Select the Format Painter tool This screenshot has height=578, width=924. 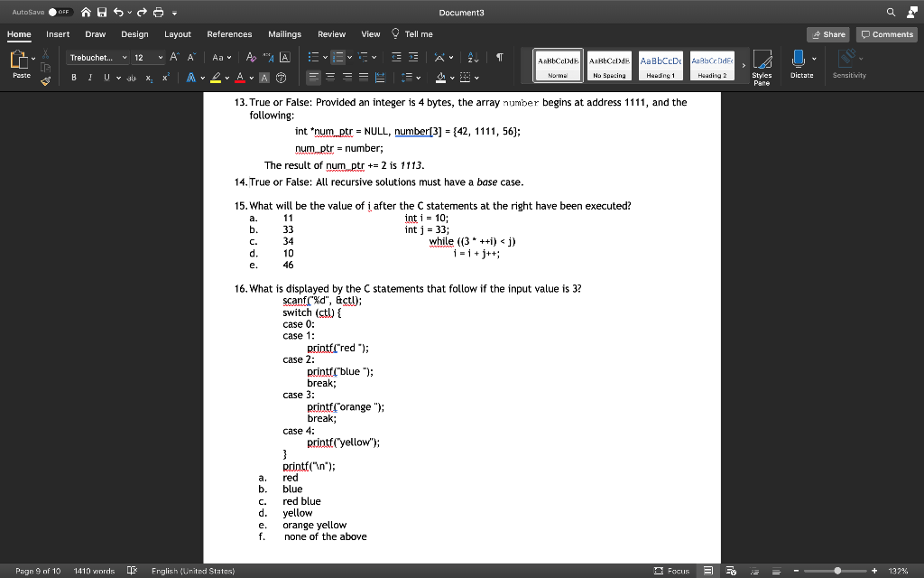point(46,81)
